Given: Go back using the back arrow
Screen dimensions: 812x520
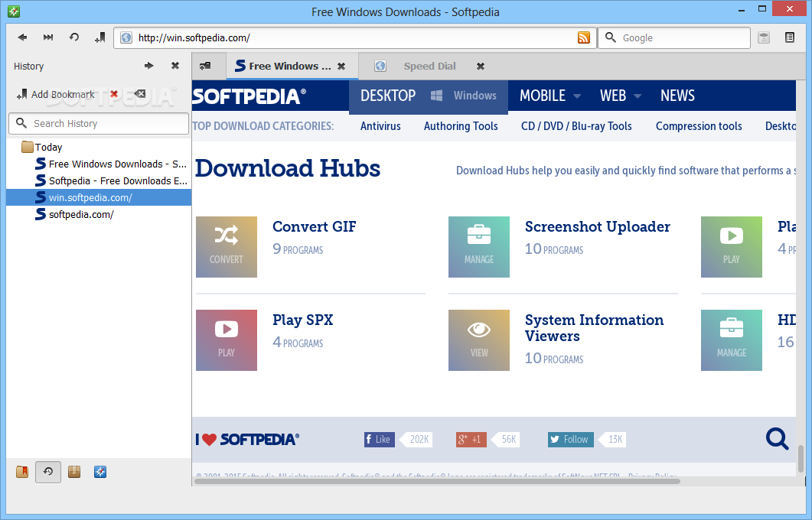Looking at the screenshot, I should point(22,37).
